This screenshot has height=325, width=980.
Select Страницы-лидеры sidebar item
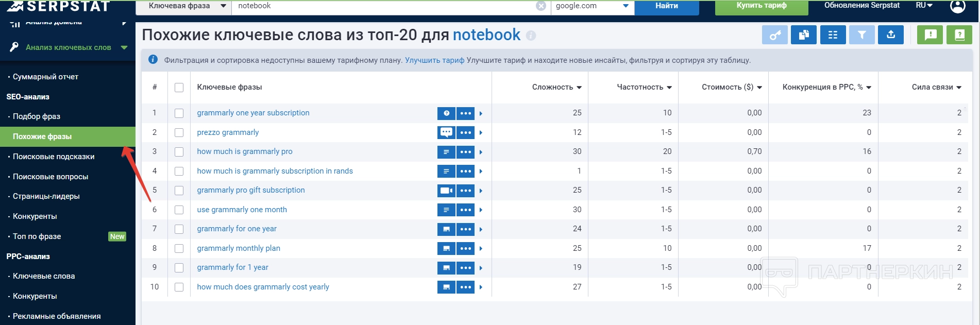pos(46,196)
